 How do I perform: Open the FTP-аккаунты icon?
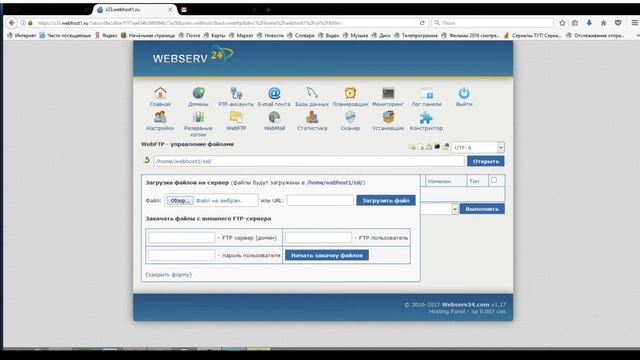(x=236, y=93)
